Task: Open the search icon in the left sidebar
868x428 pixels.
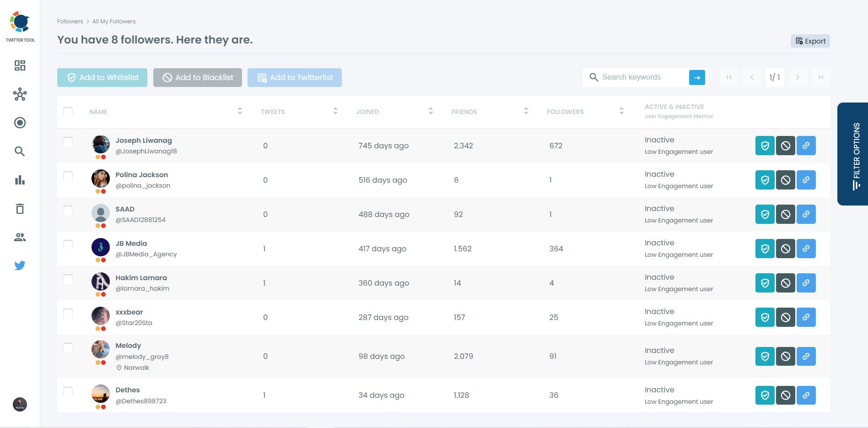Action: click(20, 151)
